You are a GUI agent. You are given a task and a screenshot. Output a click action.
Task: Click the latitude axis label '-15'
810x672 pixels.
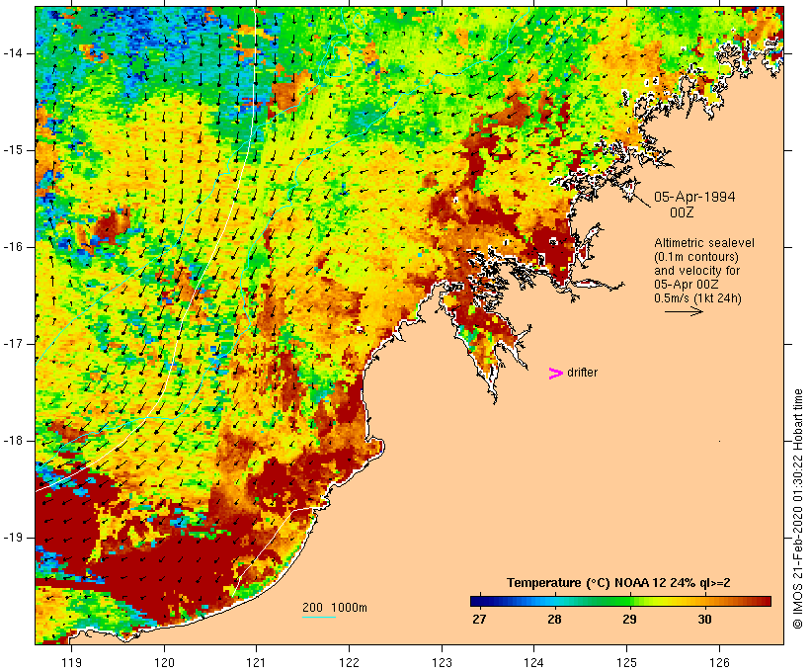click(13, 150)
